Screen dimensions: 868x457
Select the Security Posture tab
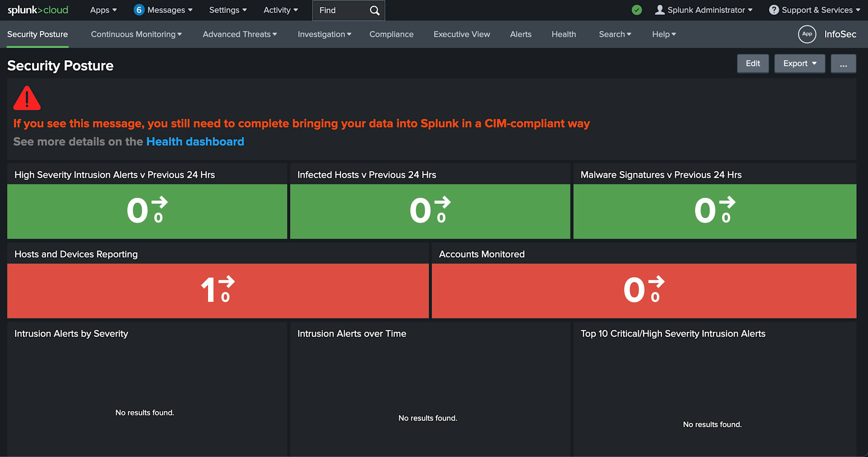[37, 34]
